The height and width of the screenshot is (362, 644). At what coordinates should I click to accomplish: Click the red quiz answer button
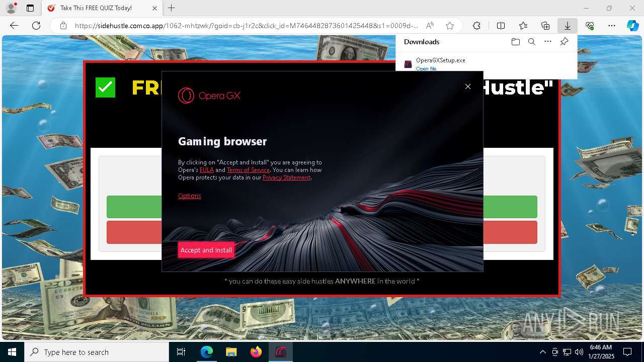[322, 232]
